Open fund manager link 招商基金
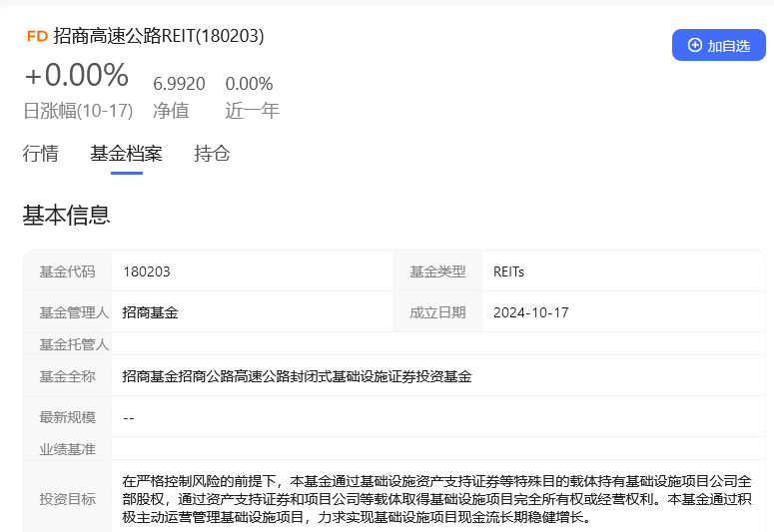The height and width of the screenshot is (532, 774). coord(150,312)
